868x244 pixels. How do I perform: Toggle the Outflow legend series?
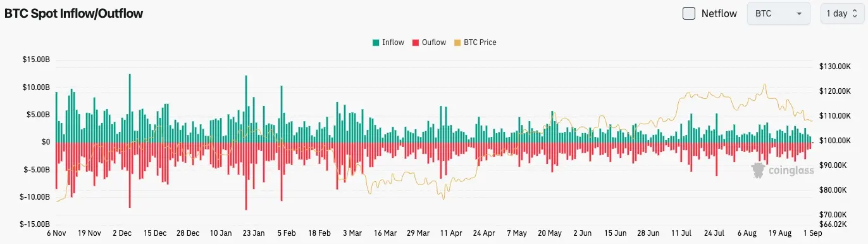[429, 42]
